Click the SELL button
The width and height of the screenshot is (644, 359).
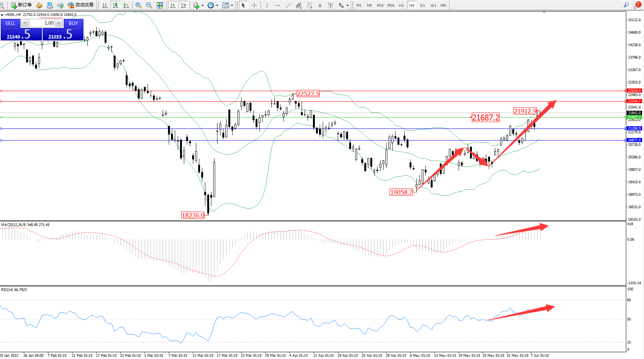tap(10, 23)
